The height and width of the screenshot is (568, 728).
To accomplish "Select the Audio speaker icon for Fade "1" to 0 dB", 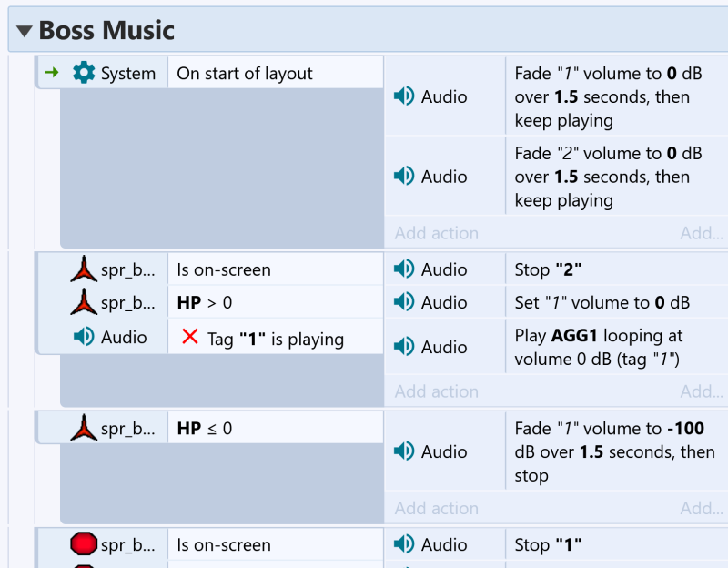I will tap(403, 96).
